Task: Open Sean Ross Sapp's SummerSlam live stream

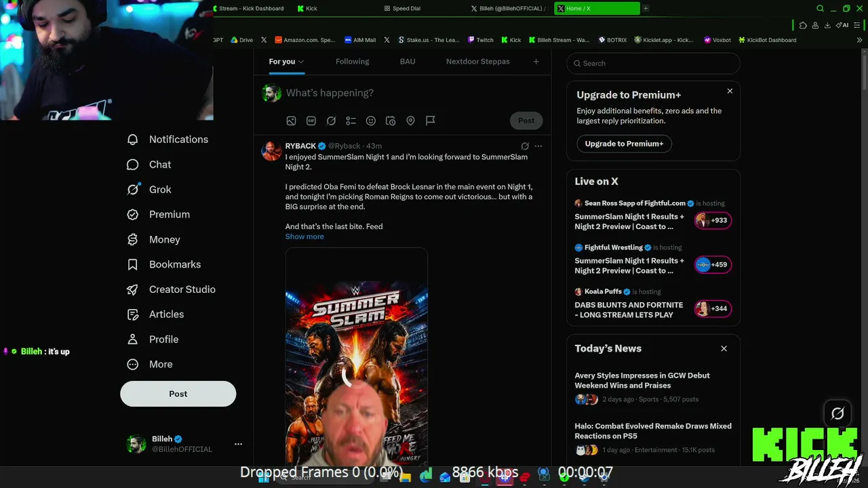Action: (x=652, y=215)
